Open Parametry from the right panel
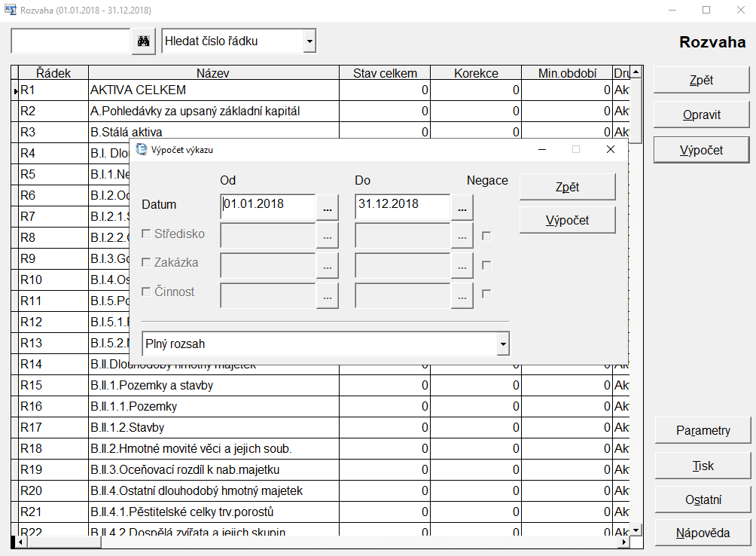Image resolution: width=756 pixels, height=556 pixels. coord(703,431)
